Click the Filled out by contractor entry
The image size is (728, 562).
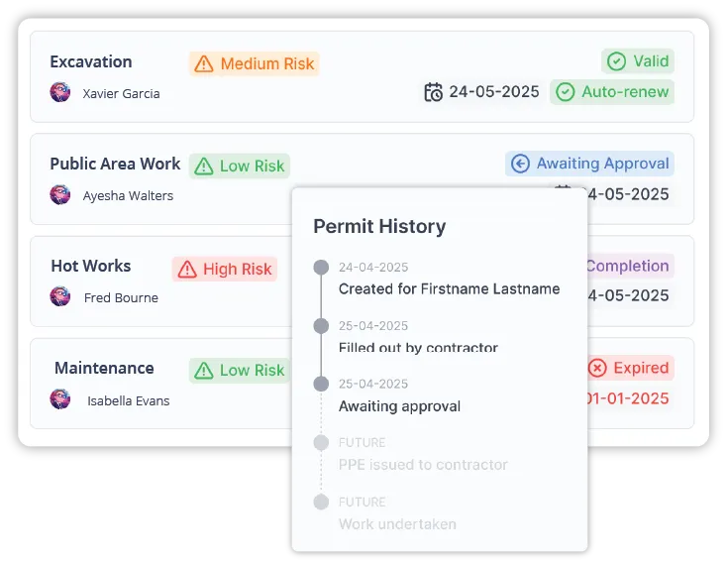click(x=418, y=348)
